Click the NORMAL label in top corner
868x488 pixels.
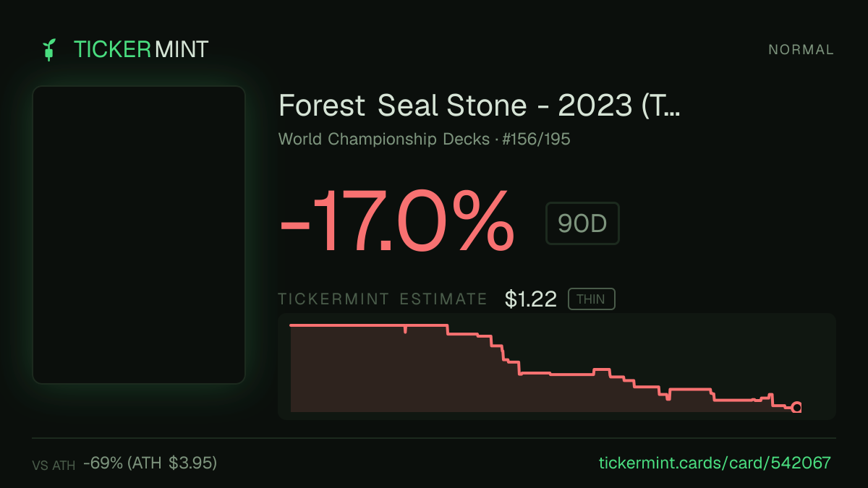click(801, 50)
